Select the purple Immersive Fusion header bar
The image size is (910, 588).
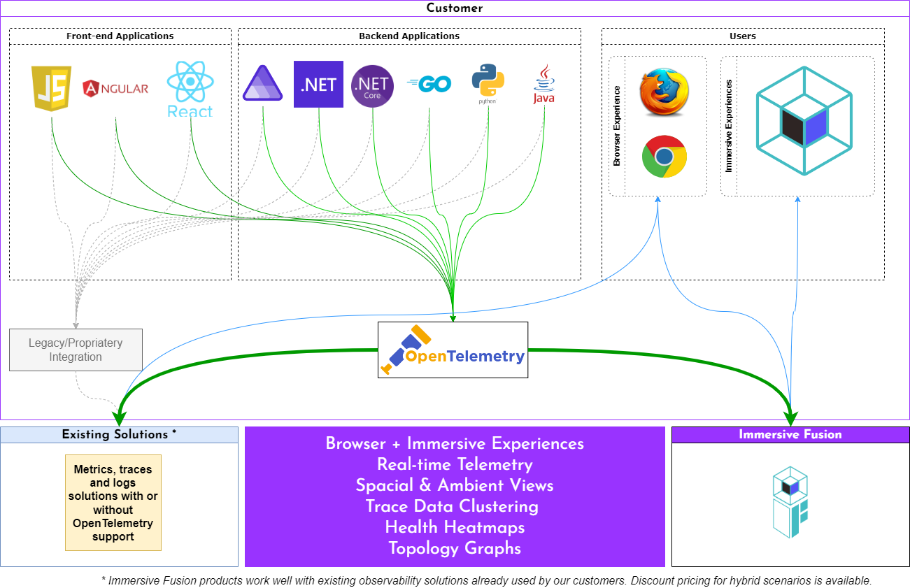790,434
